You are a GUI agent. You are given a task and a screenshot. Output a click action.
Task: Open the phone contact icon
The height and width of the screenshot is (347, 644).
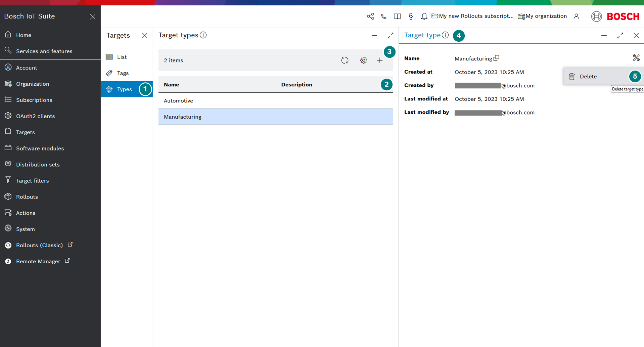(384, 16)
